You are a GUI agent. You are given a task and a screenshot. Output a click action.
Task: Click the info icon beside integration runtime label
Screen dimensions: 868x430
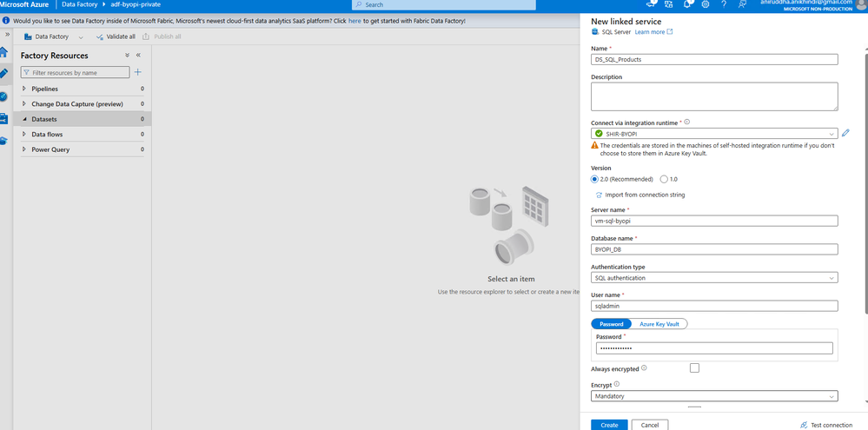(687, 122)
